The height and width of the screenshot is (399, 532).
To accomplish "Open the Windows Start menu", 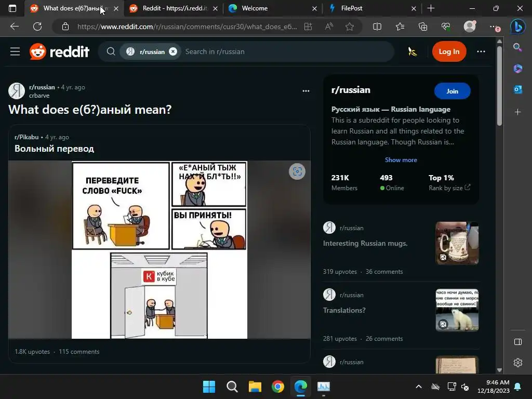I will click(x=209, y=387).
